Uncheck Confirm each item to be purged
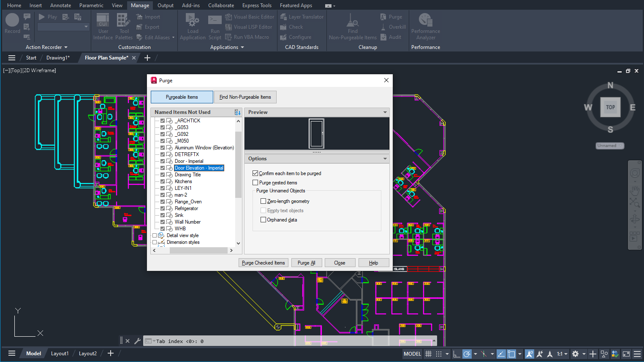The height and width of the screenshot is (362, 644). click(255, 173)
